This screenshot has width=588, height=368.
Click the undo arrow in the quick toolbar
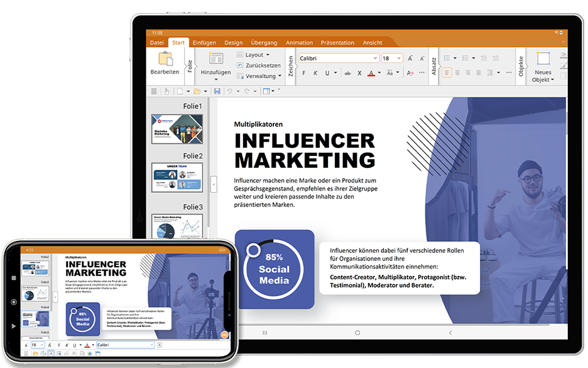(x=229, y=91)
